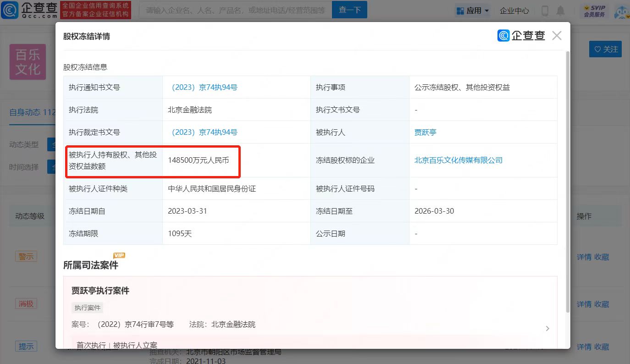Click 收藏 in the 提示 row
Image resolution: width=630 pixels, height=364 pixels.
[602, 347]
